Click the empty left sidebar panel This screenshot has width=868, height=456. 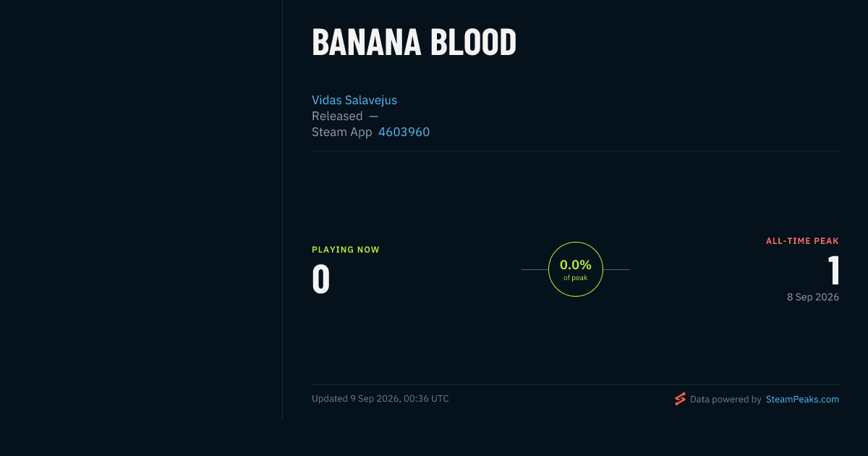click(141, 210)
